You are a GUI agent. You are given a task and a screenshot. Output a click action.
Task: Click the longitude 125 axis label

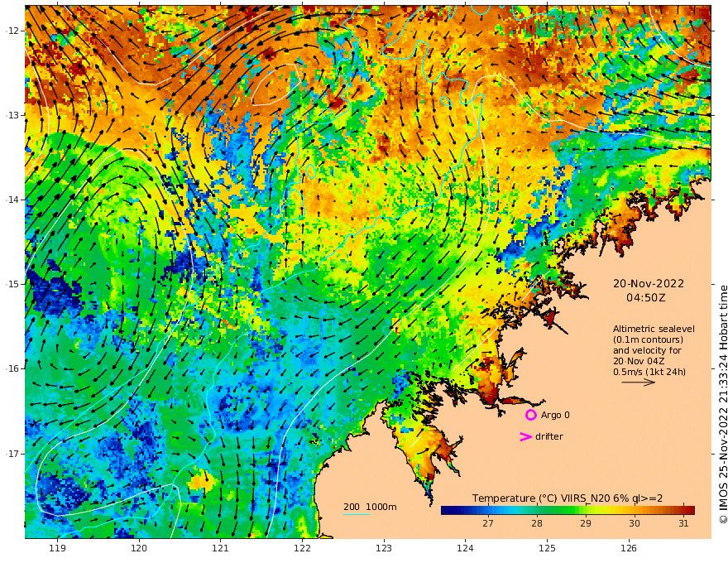coord(547,548)
